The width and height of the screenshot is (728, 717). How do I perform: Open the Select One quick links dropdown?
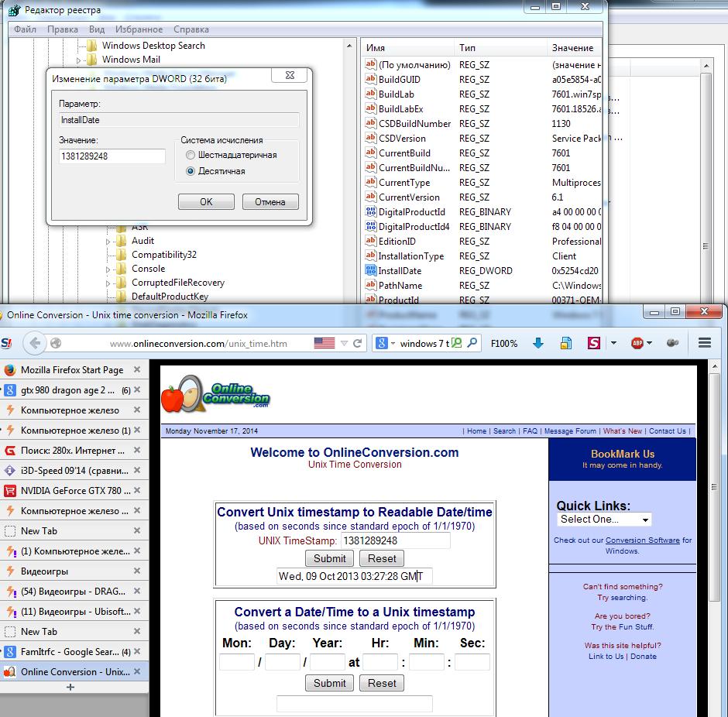604,520
